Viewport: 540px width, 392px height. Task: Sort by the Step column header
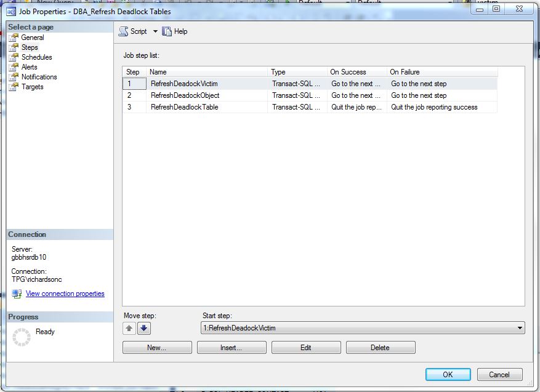coord(135,72)
